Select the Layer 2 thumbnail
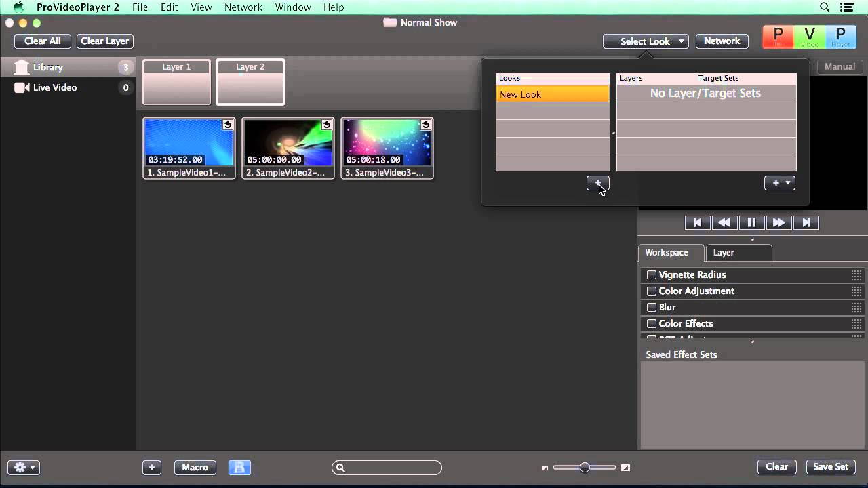Screen dimensions: 868x488 point(250,82)
